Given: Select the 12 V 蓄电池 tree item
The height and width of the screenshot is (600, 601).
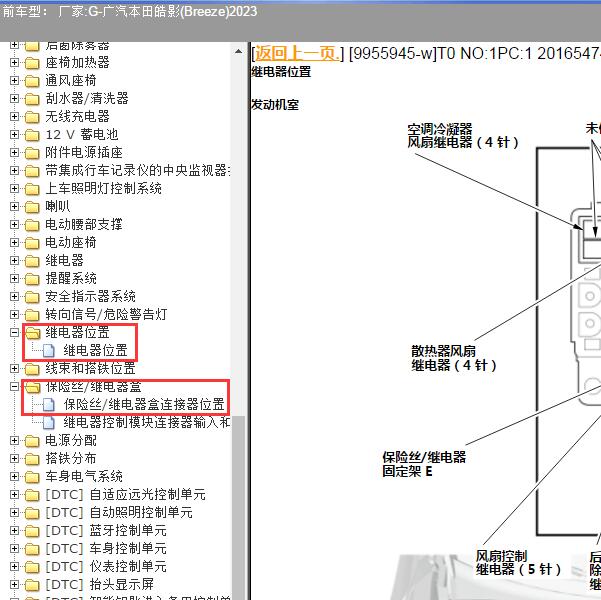Looking at the screenshot, I should tap(82, 135).
